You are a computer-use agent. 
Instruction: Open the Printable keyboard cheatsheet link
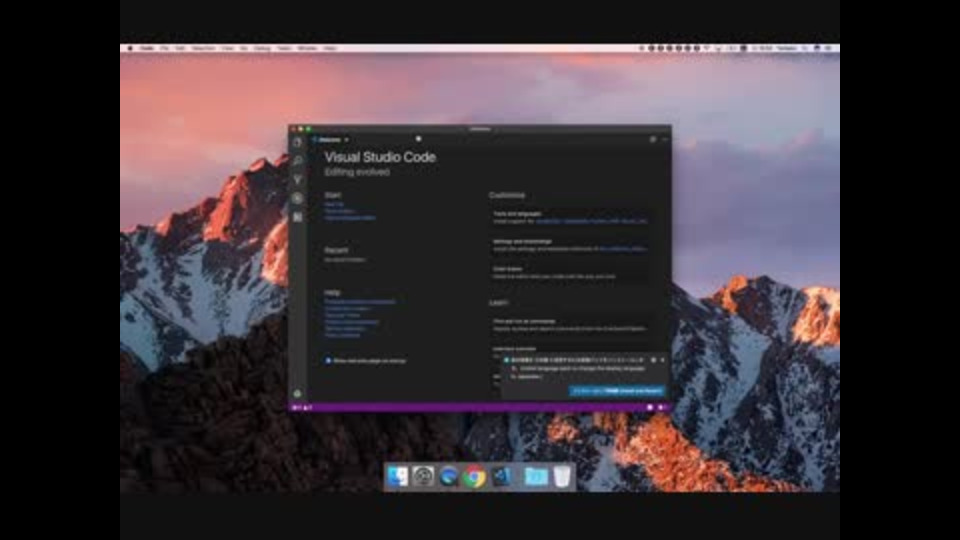[x=360, y=302]
